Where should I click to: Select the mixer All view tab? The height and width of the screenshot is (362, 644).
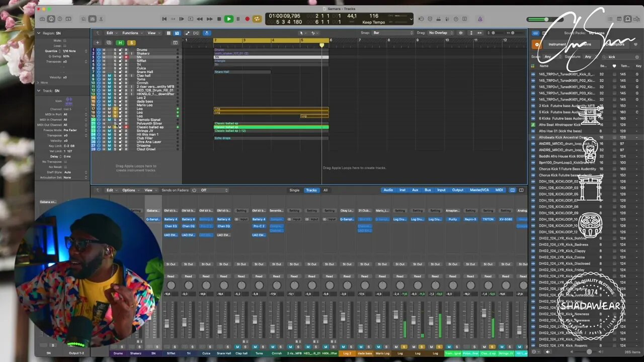pos(326,190)
